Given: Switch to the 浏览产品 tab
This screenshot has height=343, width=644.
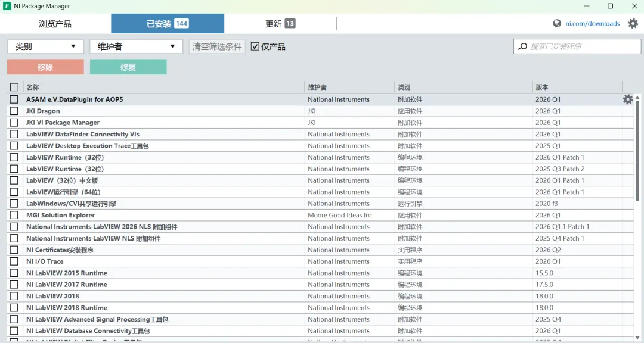Looking at the screenshot, I should 55,23.
